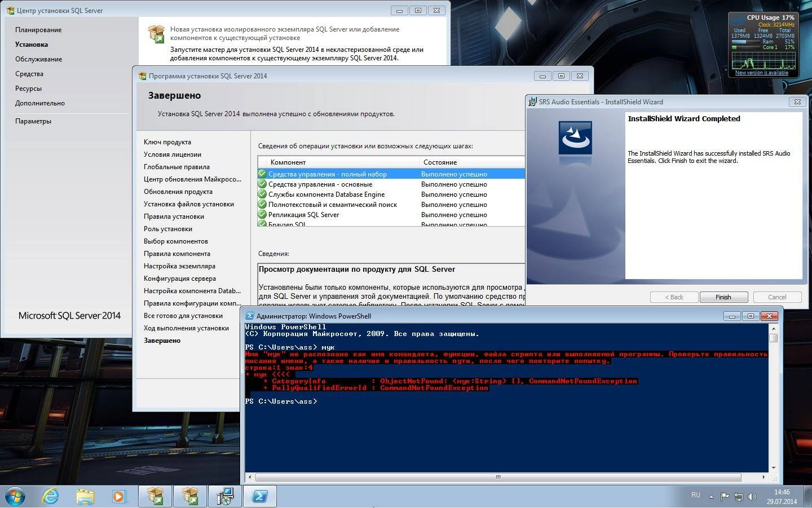Screen dimensions: 812x508
Task: Switch to InstallShield installer taskbar button
Action: tap(225, 496)
